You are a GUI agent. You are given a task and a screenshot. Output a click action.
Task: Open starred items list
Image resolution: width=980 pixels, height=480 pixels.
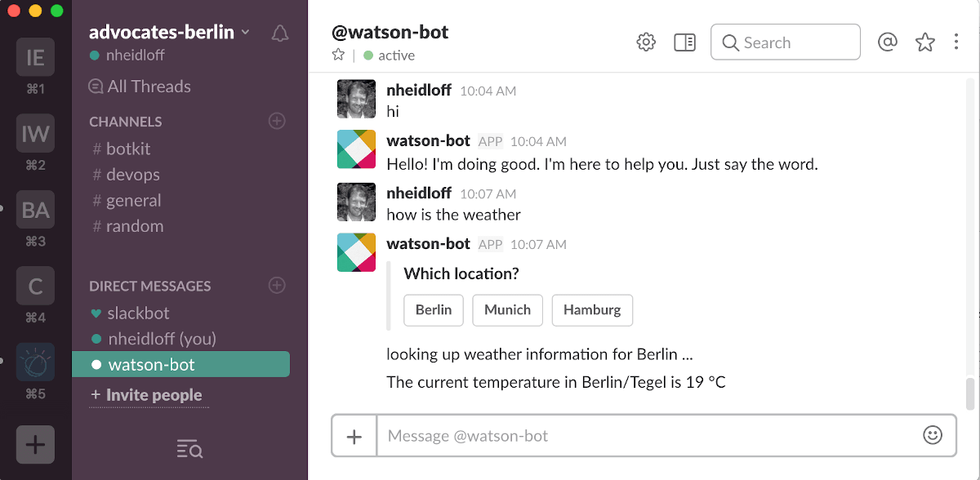pos(924,42)
